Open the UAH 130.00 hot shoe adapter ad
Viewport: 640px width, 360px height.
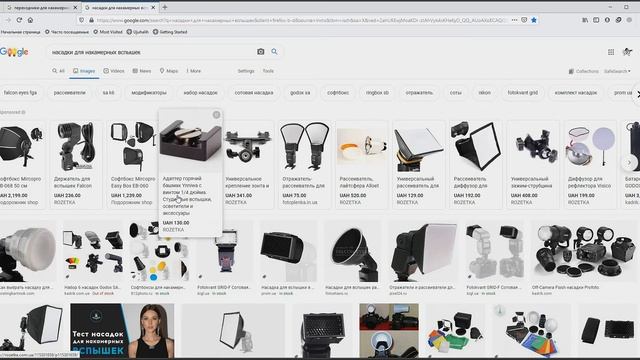pos(190,173)
